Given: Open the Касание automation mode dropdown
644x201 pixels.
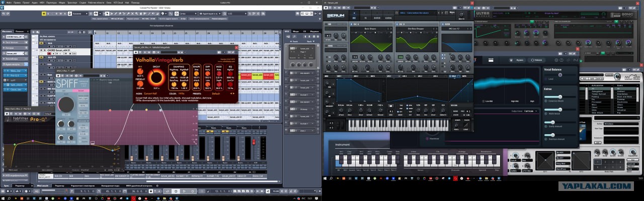Looking at the screenshot, I should (x=80, y=14).
